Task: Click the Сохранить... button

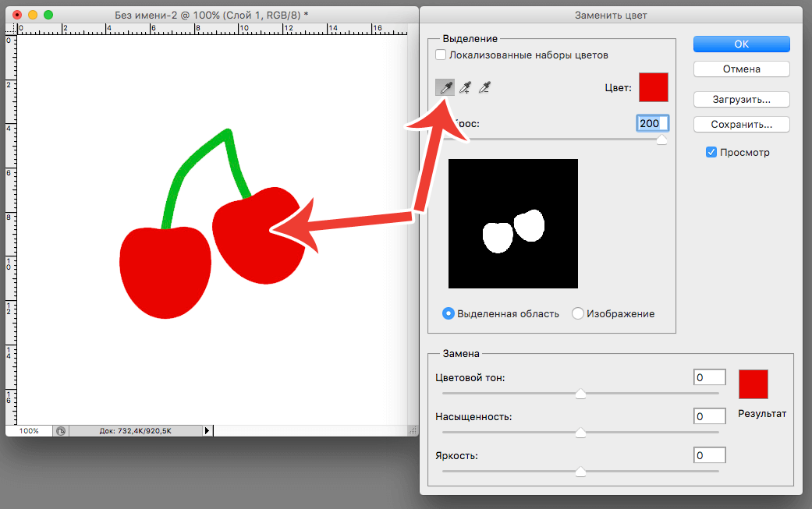Action: point(741,124)
